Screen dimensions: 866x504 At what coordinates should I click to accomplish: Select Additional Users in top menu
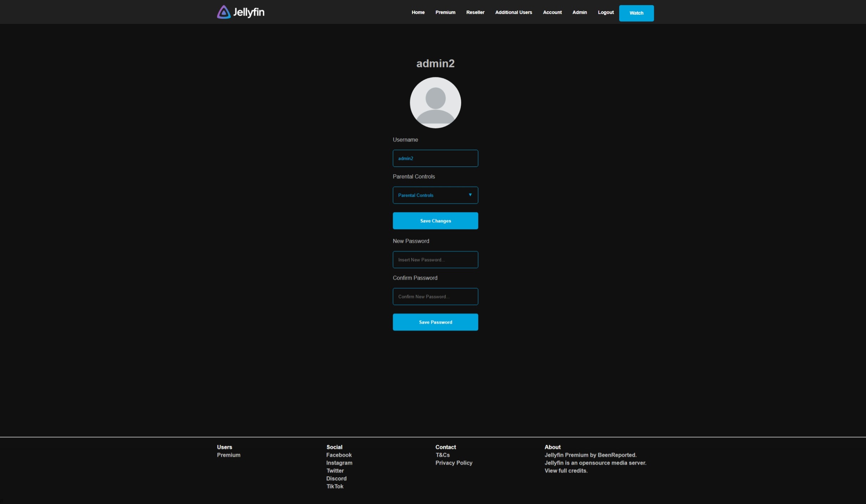513,12
